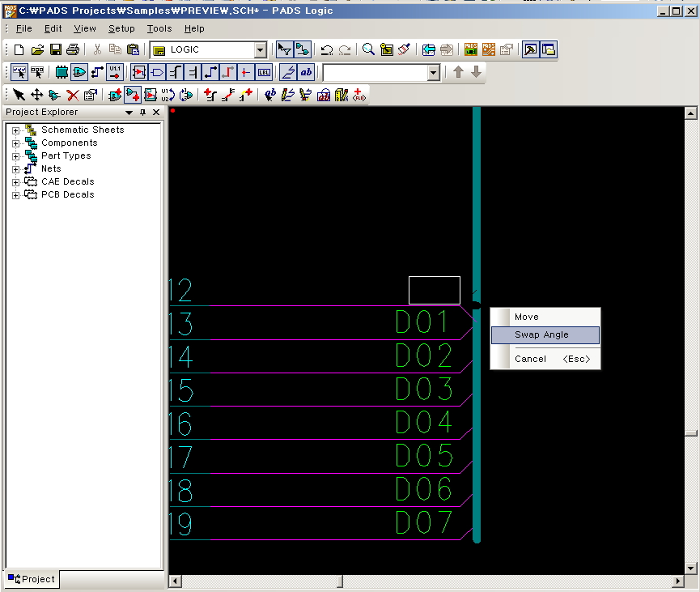Select the black arrow Select tool
Viewport: 700px width, 592px height.
(x=19, y=95)
